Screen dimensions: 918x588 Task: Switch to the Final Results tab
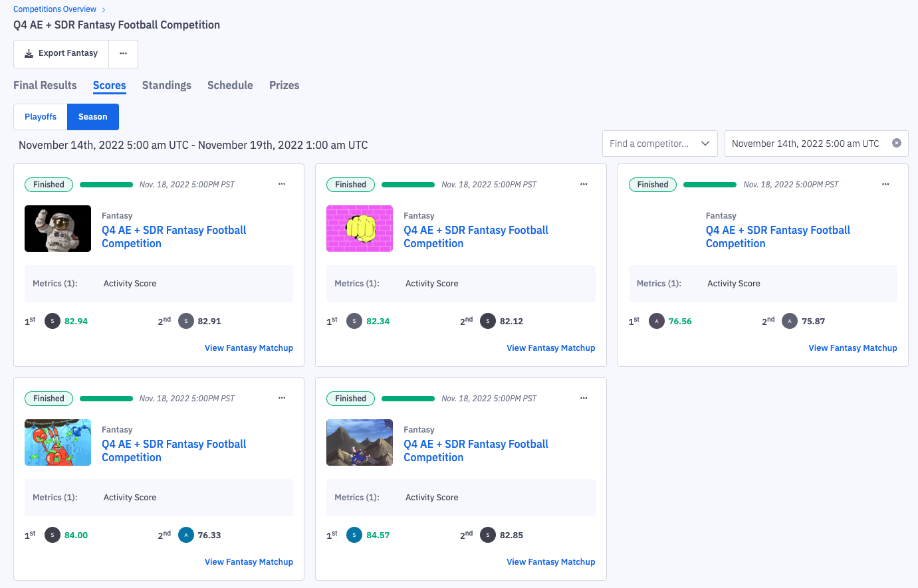pyautogui.click(x=45, y=85)
